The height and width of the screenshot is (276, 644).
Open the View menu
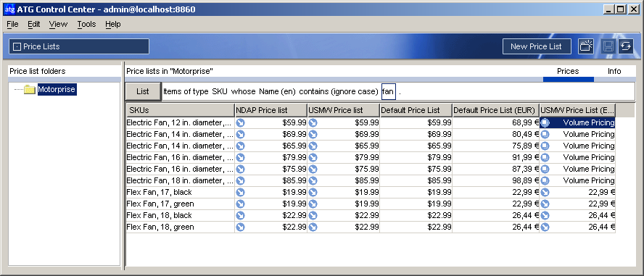click(x=58, y=24)
